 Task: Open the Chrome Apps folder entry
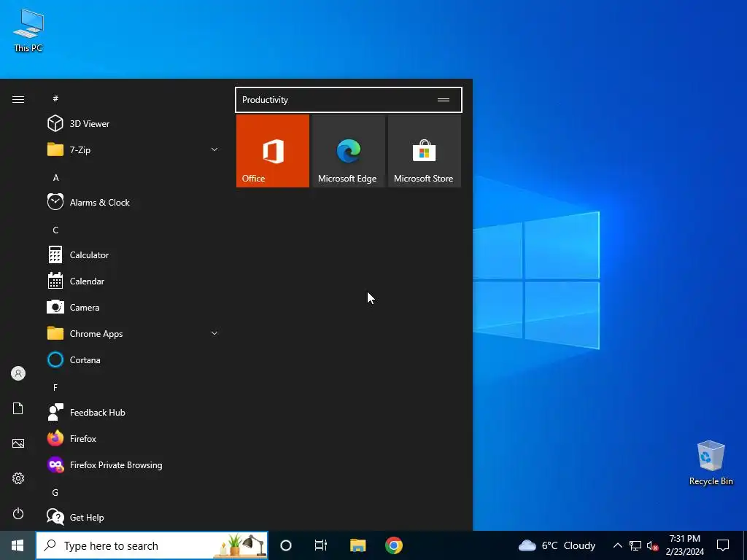click(133, 333)
